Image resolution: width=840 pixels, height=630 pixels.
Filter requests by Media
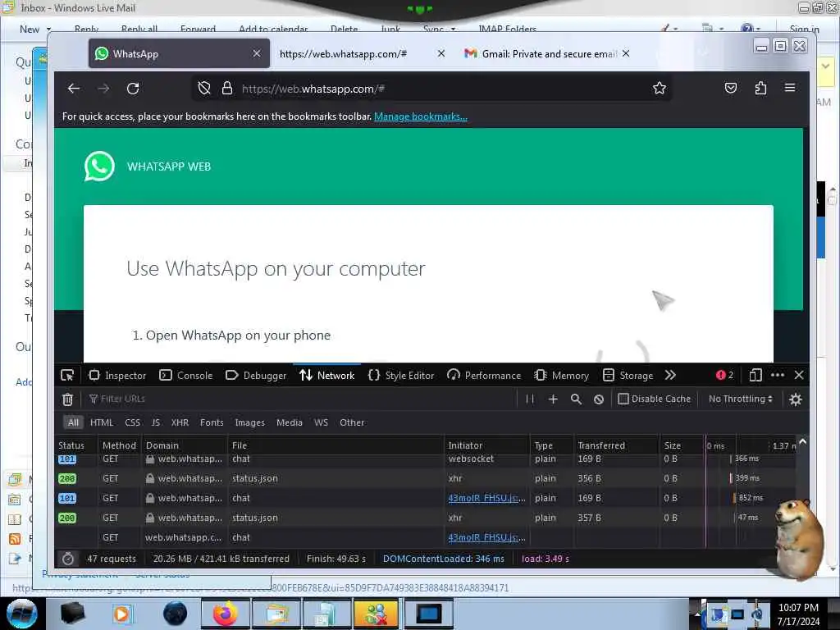pyautogui.click(x=290, y=422)
